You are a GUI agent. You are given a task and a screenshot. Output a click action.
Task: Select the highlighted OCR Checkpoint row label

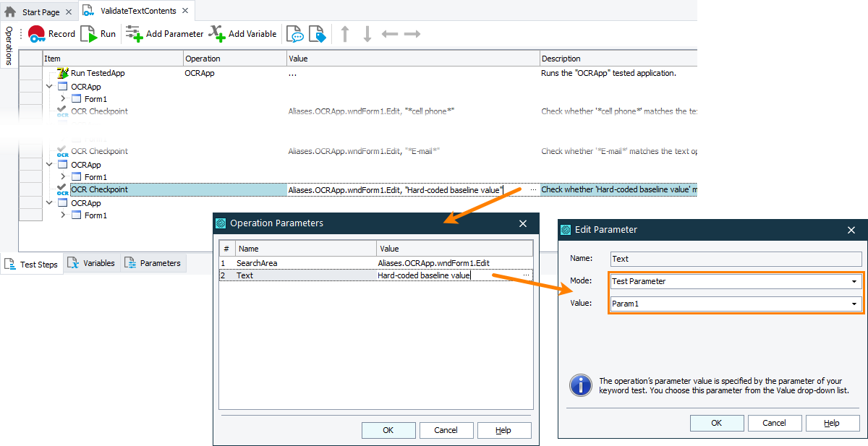coord(99,189)
